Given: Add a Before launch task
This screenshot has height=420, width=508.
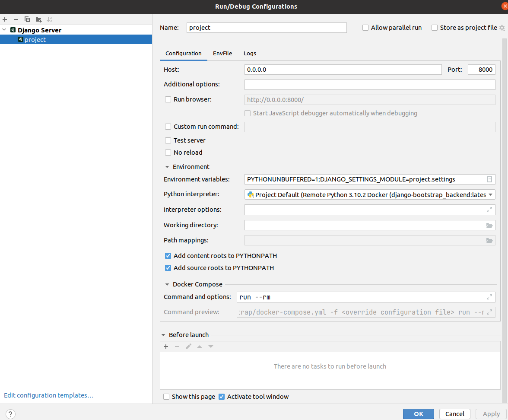Looking at the screenshot, I should [x=166, y=347].
